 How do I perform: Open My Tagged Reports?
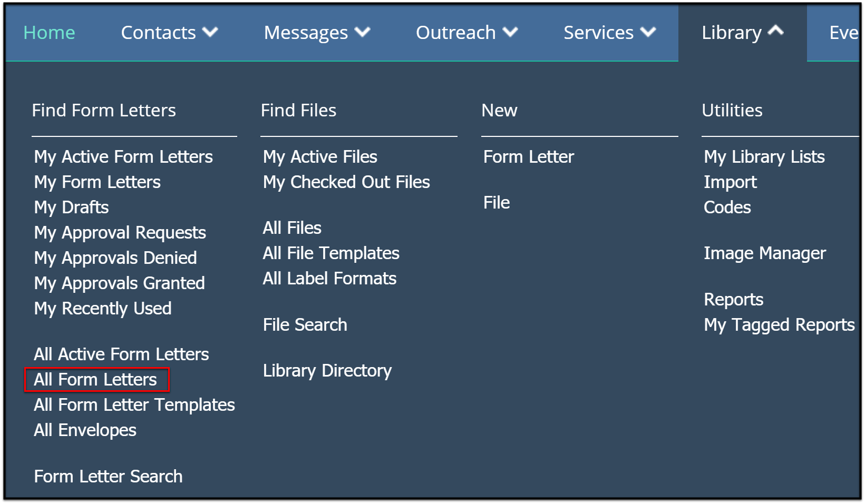(x=779, y=325)
